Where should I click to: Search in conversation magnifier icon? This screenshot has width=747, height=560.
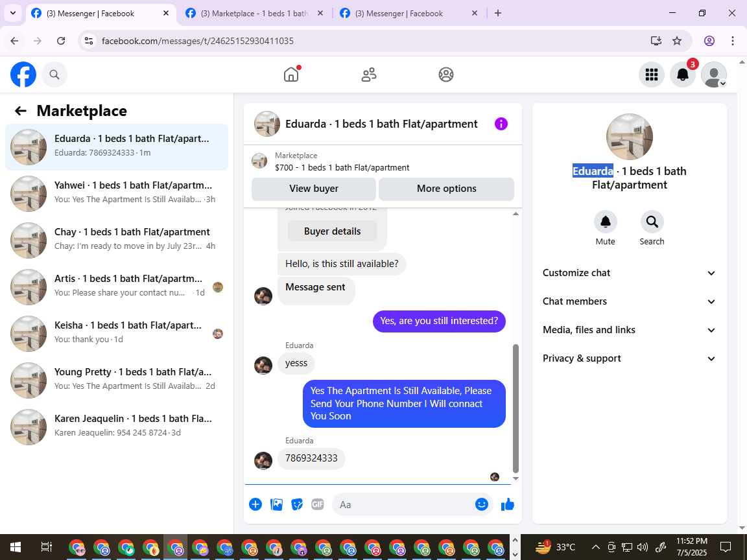pos(652,222)
